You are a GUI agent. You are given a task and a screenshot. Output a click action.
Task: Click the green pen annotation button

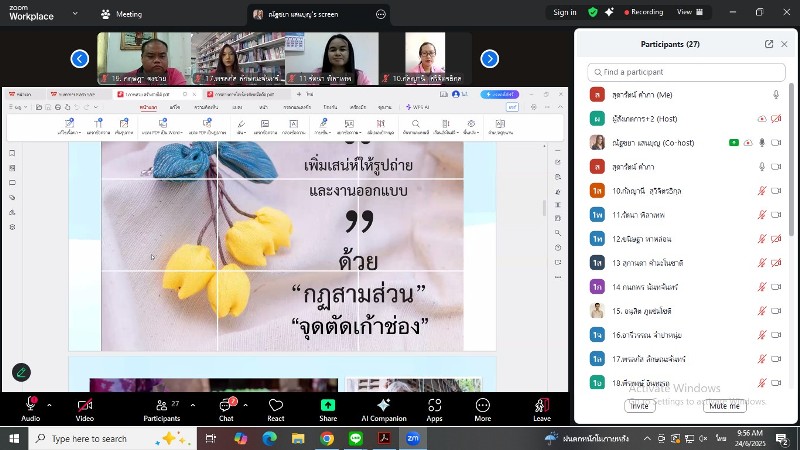click(x=21, y=372)
